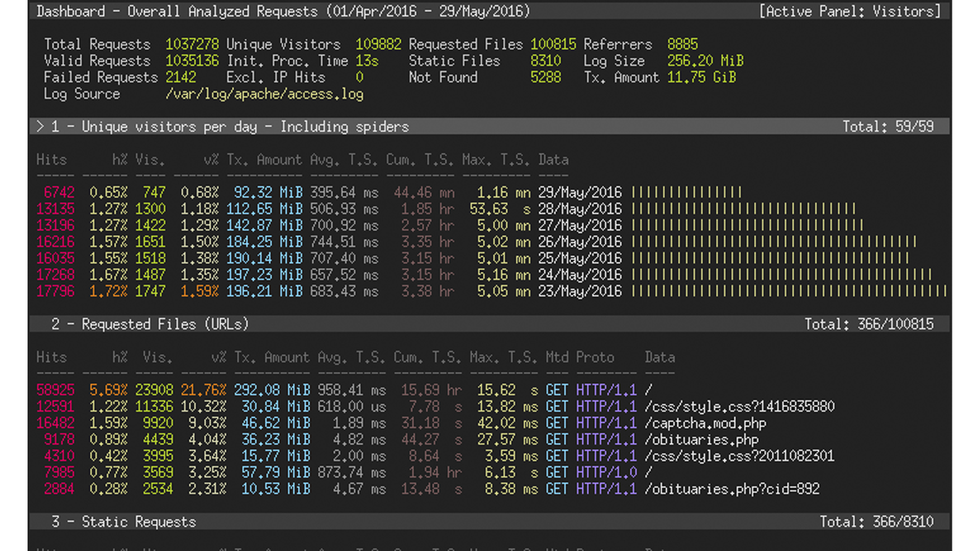This screenshot has width=980, height=551.
Task: Select the /obituaries.php request row
Action: click(x=701, y=440)
